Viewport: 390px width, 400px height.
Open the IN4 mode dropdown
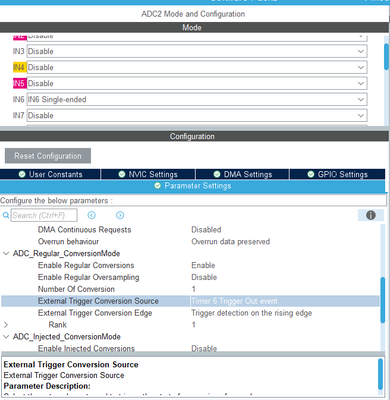coord(197,67)
